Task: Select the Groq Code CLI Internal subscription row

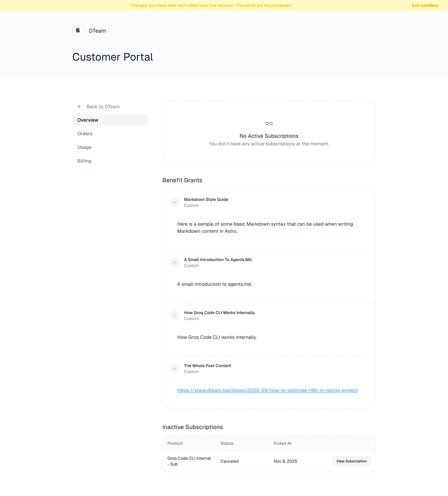Action: 189,461
